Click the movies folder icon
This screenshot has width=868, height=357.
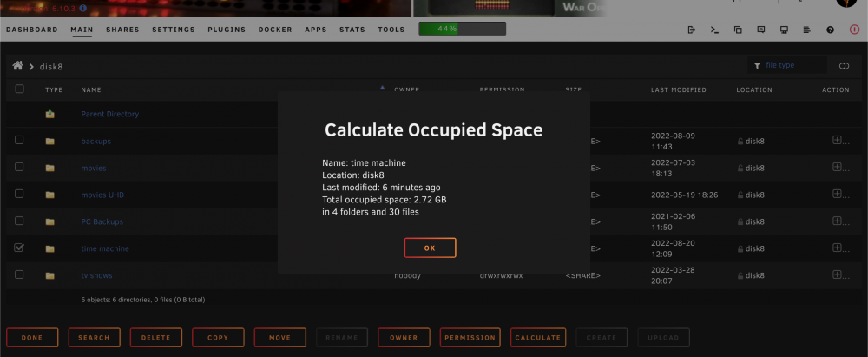pyautogui.click(x=49, y=168)
